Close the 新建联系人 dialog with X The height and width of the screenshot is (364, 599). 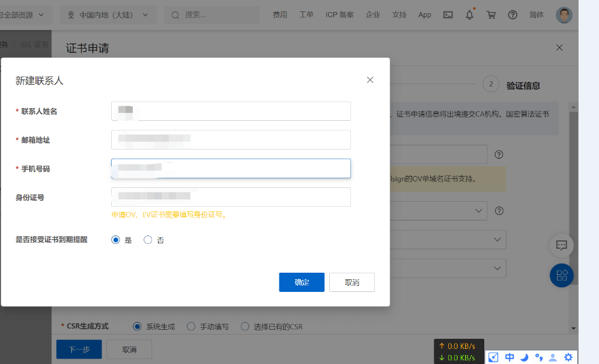coord(370,80)
